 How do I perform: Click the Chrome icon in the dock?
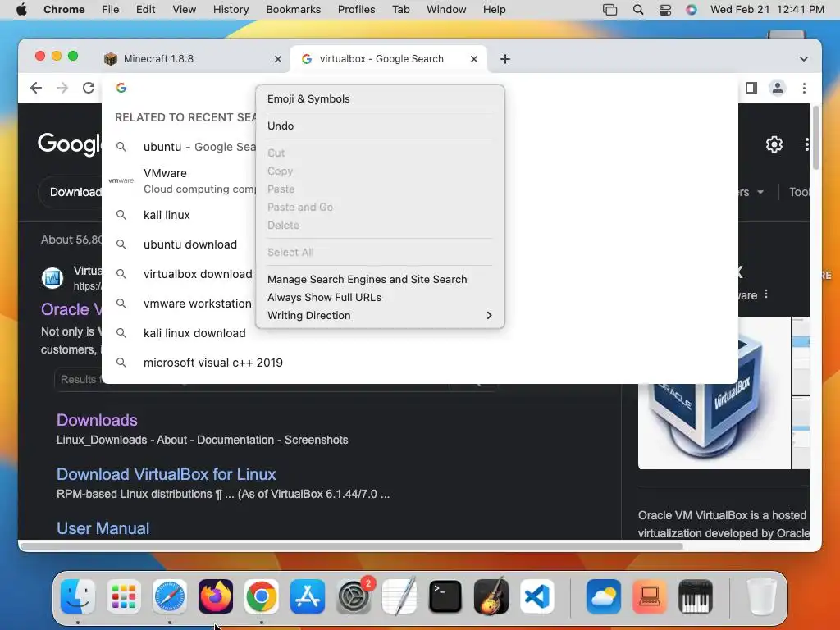click(x=262, y=596)
